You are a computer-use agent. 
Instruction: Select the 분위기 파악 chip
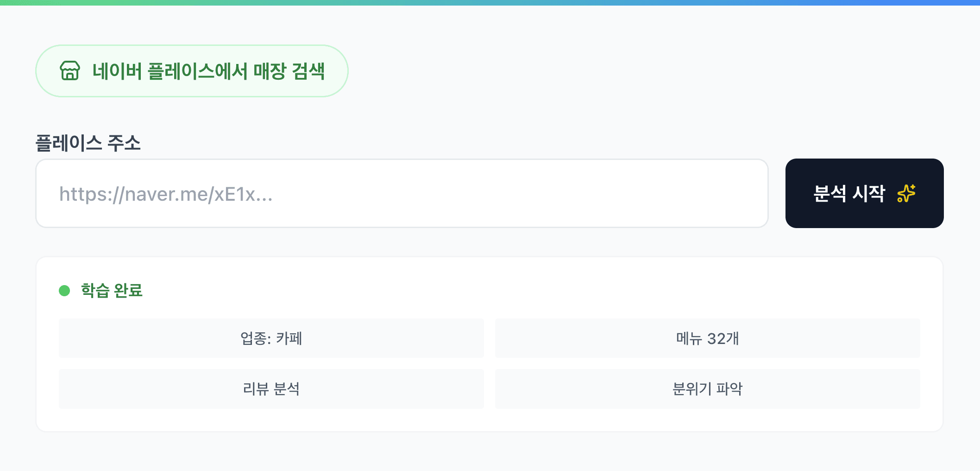707,388
